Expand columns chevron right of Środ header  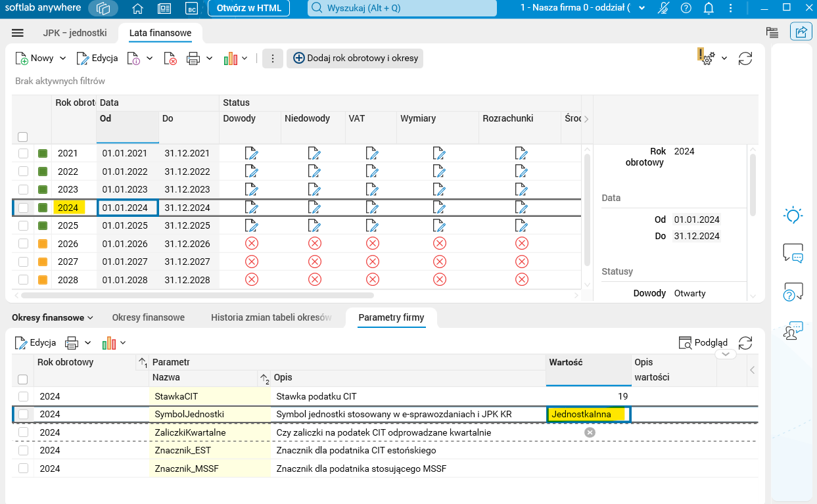pyautogui.click(x=586, y=119)
